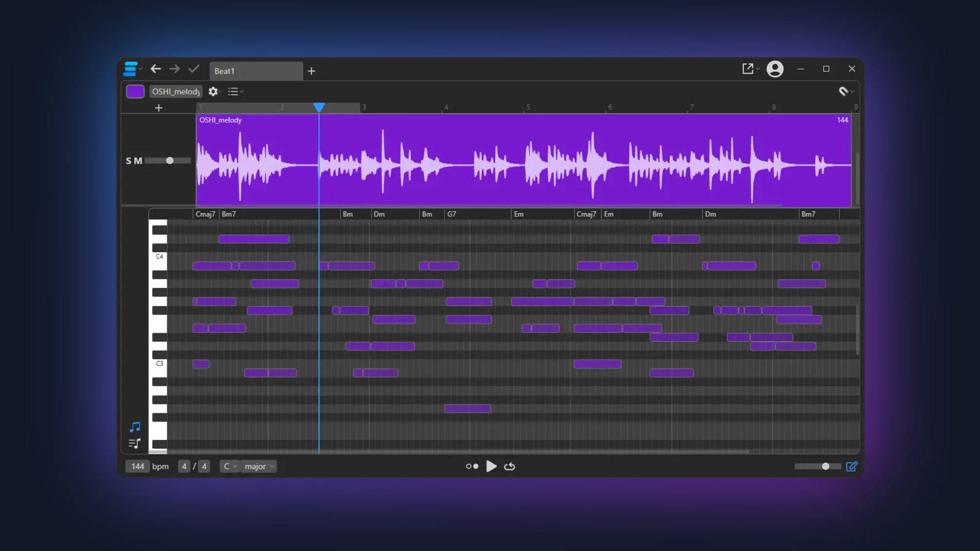Maximize the application window

coord(826,69)
